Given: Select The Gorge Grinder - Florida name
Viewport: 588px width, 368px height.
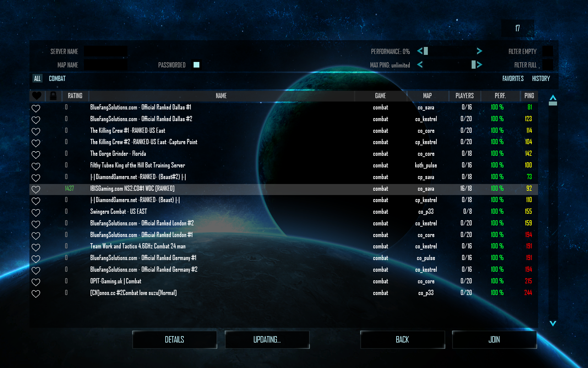Looking at the screenshot, I should click(118, 154).
